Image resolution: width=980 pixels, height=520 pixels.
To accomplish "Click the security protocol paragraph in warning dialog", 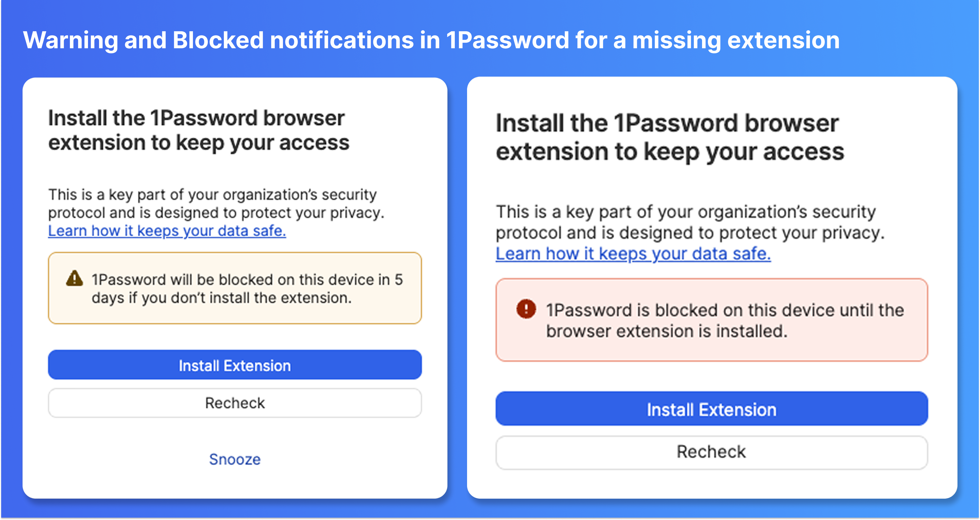I will click(216, 203).
